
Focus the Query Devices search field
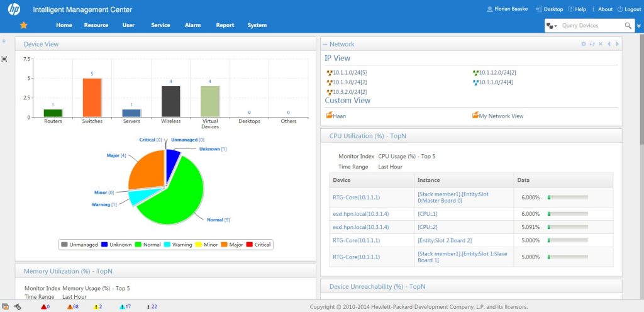pos(591,25)
